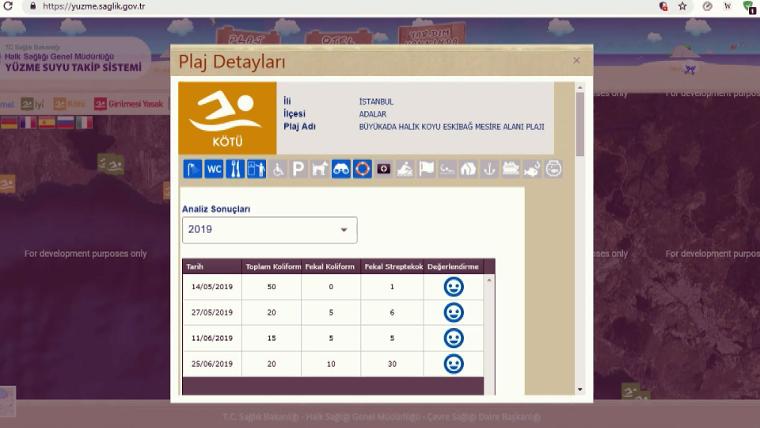Click the flag facility icon

pyautogui.click(x=426, y=169)
